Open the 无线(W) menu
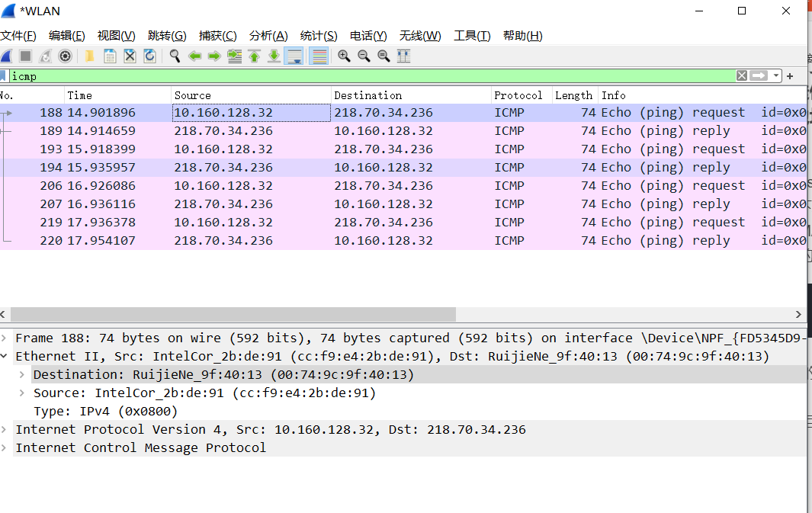Viewport: 812px width, 513px height. [x=420, y=36]
